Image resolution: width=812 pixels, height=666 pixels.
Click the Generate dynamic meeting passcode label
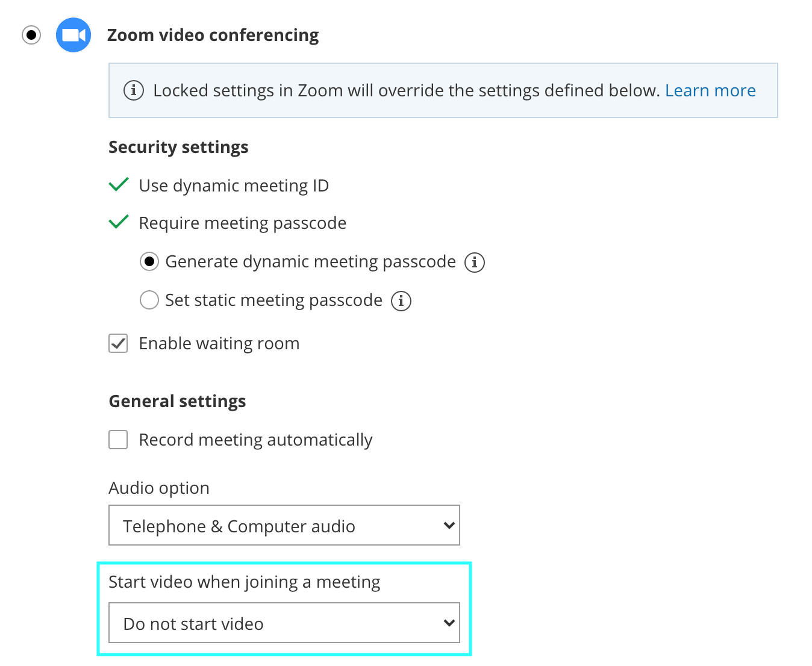tap(310, 262)
